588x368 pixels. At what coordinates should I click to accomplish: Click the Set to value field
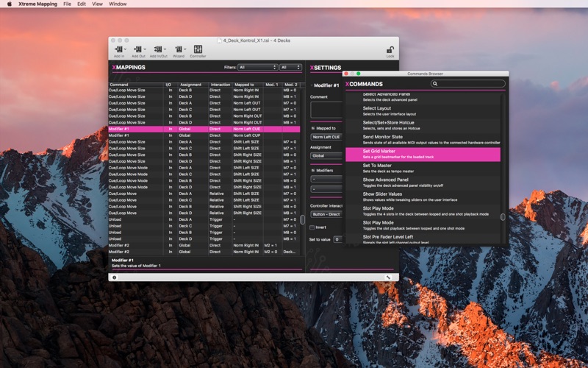[x=337, y=239]
